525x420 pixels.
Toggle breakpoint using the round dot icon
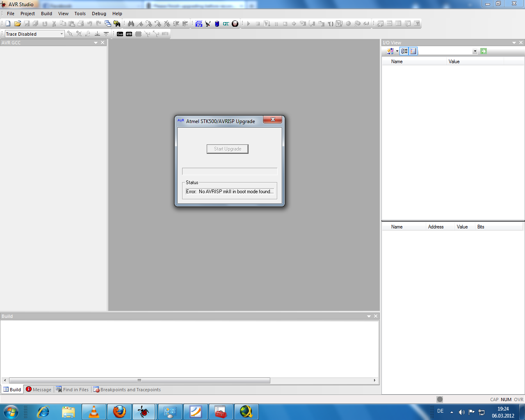click(x=348, y=24)
